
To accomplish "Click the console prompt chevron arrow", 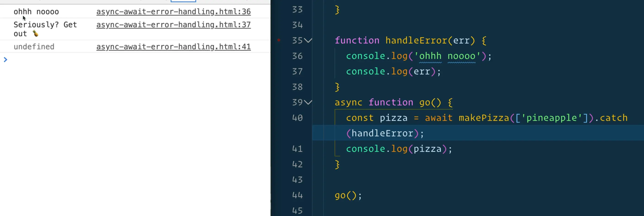I will click(5, 60).
